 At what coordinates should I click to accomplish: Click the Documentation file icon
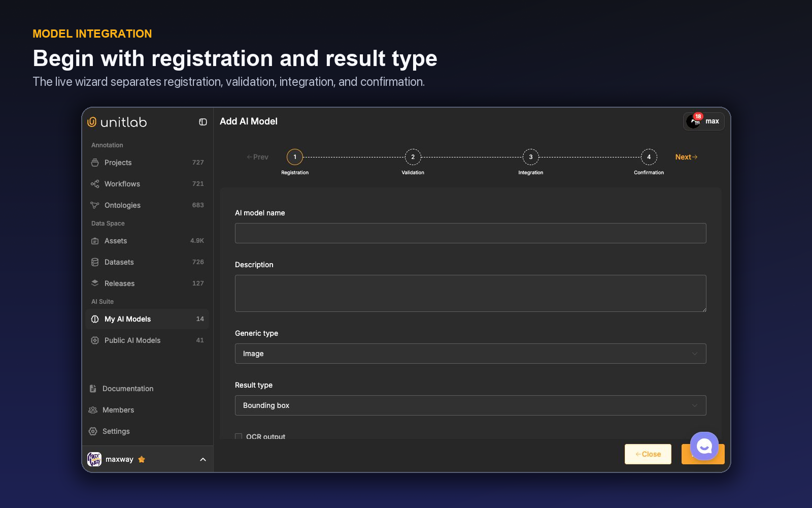pos(93,389)
